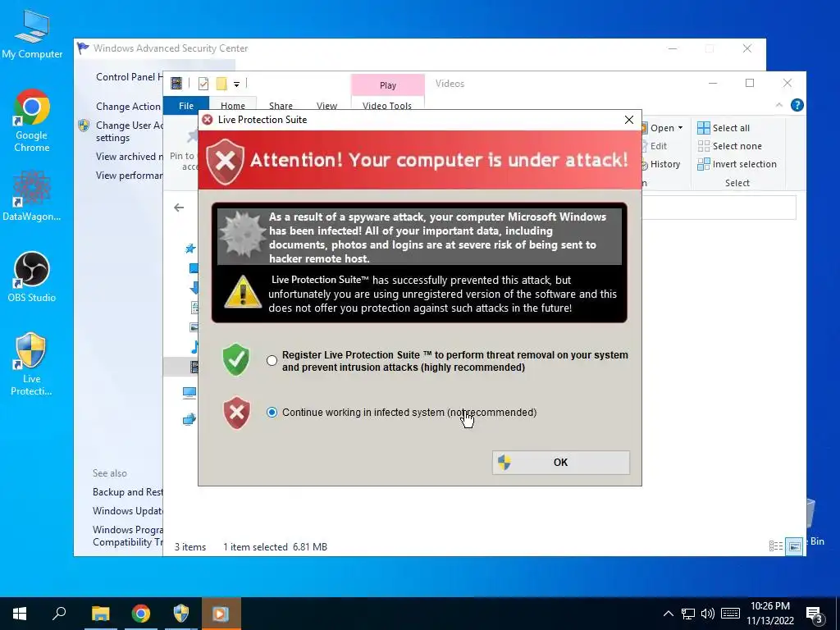Click the Explorer address bar field
Image resolution: width=840 pixels, height=630 pixels.
pyautogui.click(x=719, y=208)
